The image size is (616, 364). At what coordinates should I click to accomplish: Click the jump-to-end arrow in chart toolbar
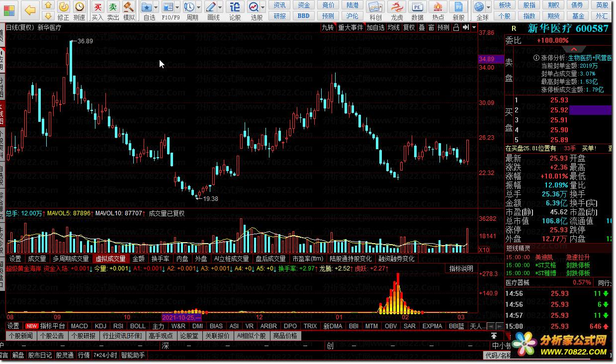tap(465, 28)
